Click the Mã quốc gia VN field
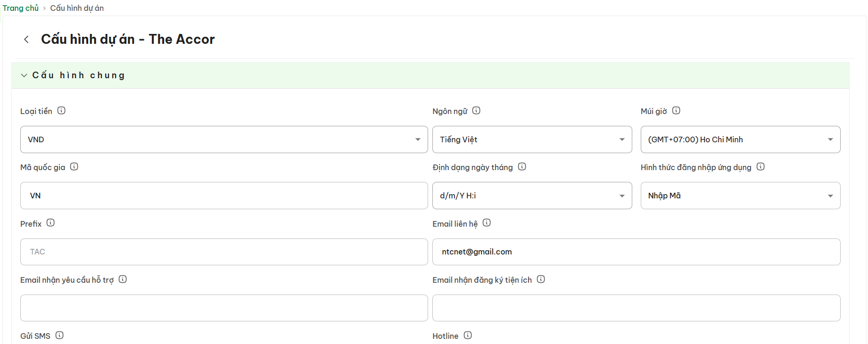Image resolution: width=868 pixels, height=344 pixels. (224, 196)
